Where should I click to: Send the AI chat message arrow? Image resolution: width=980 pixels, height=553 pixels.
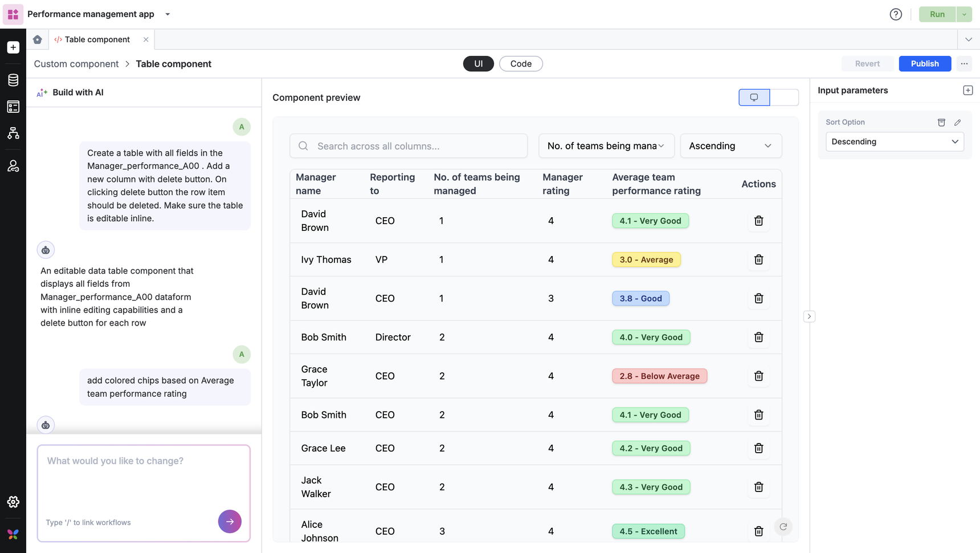(x=230, y=521)
